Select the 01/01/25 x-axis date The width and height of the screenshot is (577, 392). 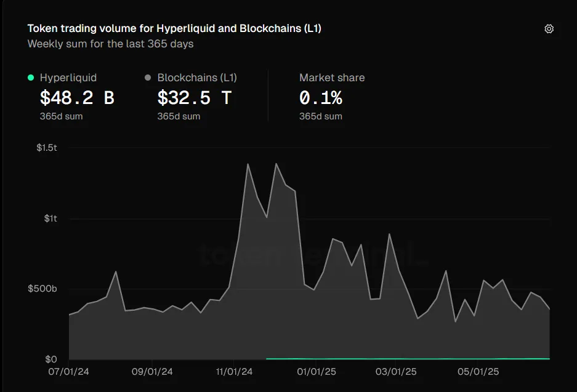pyautogui.click(x=317, y=372)
